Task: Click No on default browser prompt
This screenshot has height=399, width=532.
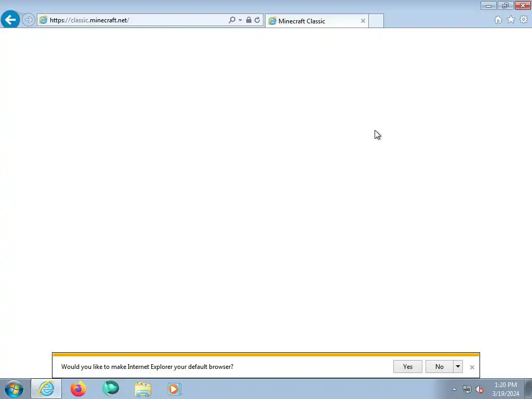Action: click(x=440, y=366)
